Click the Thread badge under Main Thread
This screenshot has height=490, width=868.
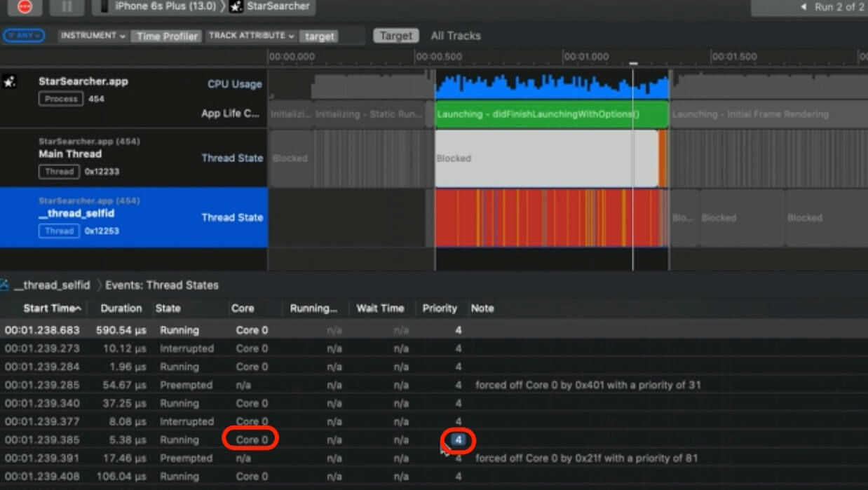point(59,171)
